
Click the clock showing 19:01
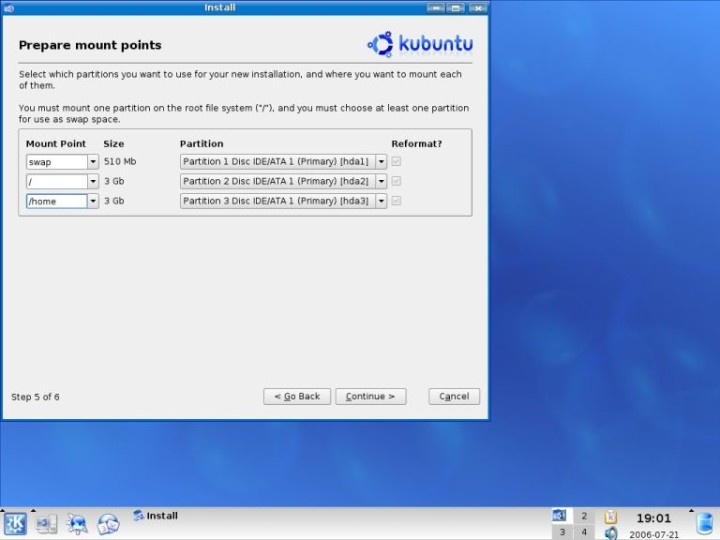(653, 518)
